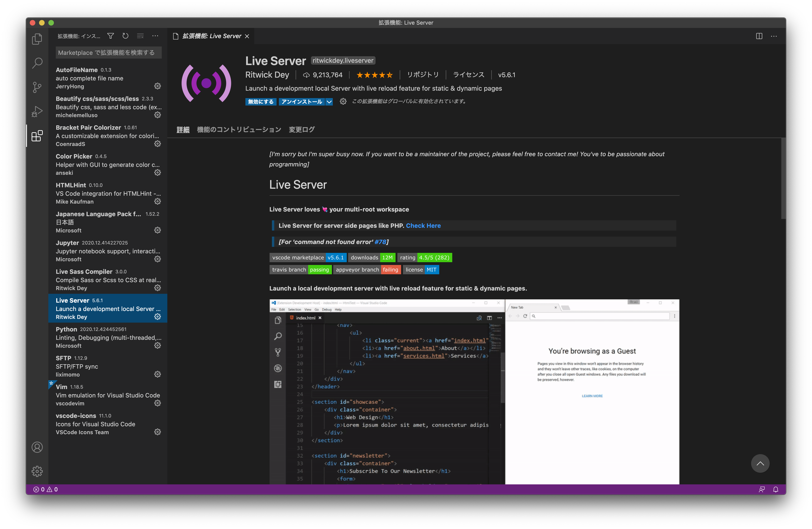812x529 pixels.
Task: Switch to 機能のコントリビューション tab
Action: click(x=239, y=130)
